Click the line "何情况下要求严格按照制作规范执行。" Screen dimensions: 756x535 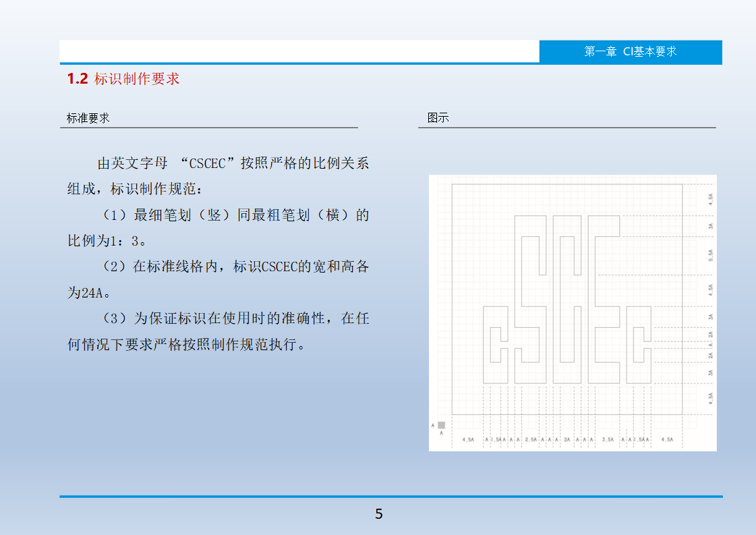(x=186, y=344)
